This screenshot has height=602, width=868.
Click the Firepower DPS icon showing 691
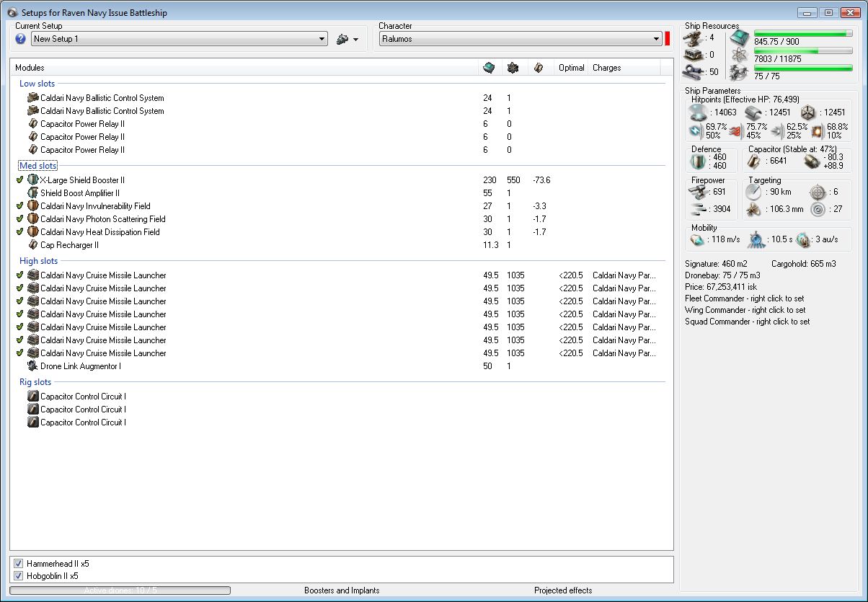coord(698,192)
